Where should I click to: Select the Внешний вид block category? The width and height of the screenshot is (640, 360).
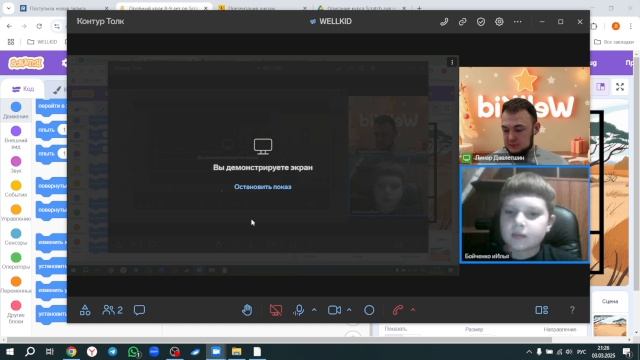tap(16, 137)
